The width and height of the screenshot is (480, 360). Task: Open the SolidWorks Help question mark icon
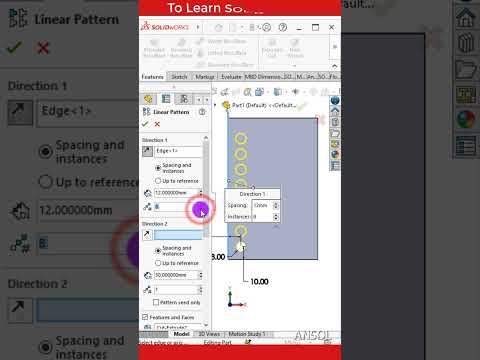coord(283,27)
